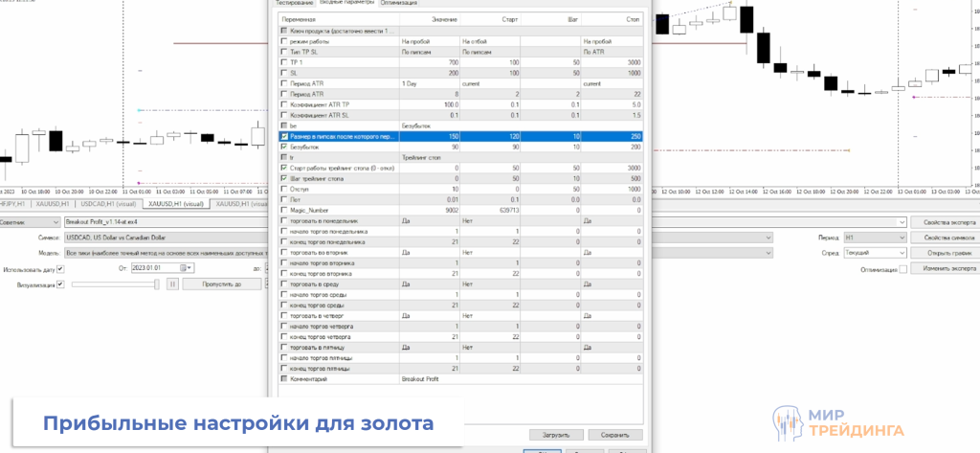Expand the Советник type dropdown
The height and width of the screenshot is (453, 980).
(56, 221)
